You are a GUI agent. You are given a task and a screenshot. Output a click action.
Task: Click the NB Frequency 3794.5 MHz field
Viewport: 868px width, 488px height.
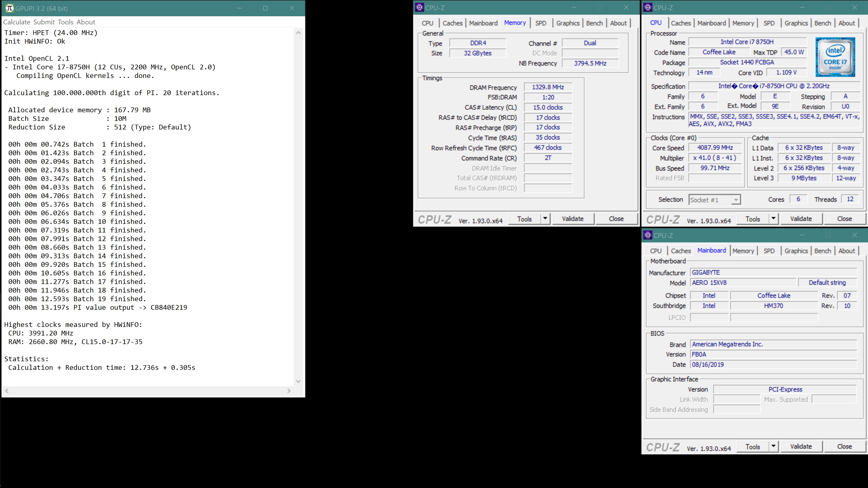590,63
